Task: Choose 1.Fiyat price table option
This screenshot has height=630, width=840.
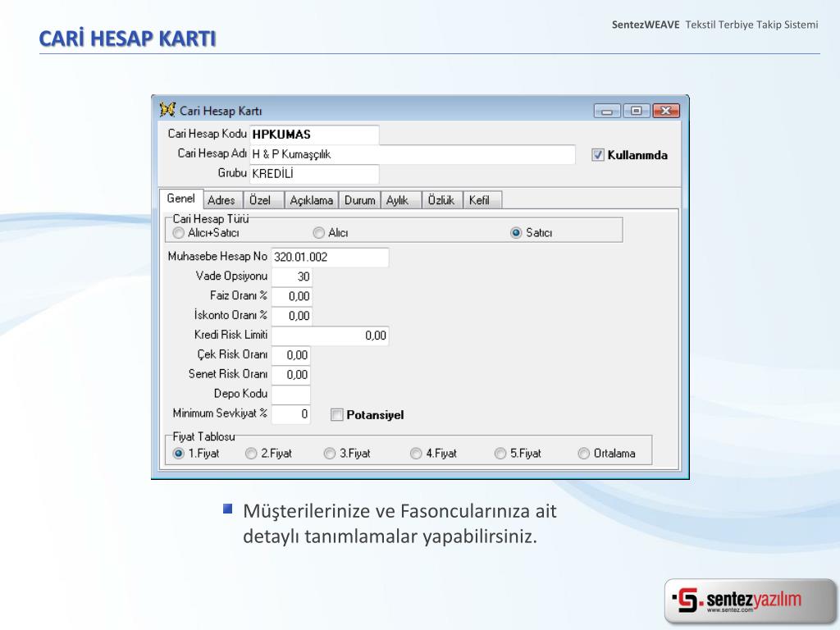Action: click(x=178, y=453)
